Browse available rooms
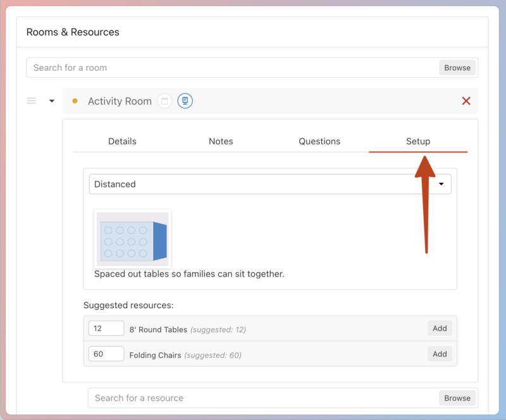Screen dimensions: 506x420 tap(457, 68)
